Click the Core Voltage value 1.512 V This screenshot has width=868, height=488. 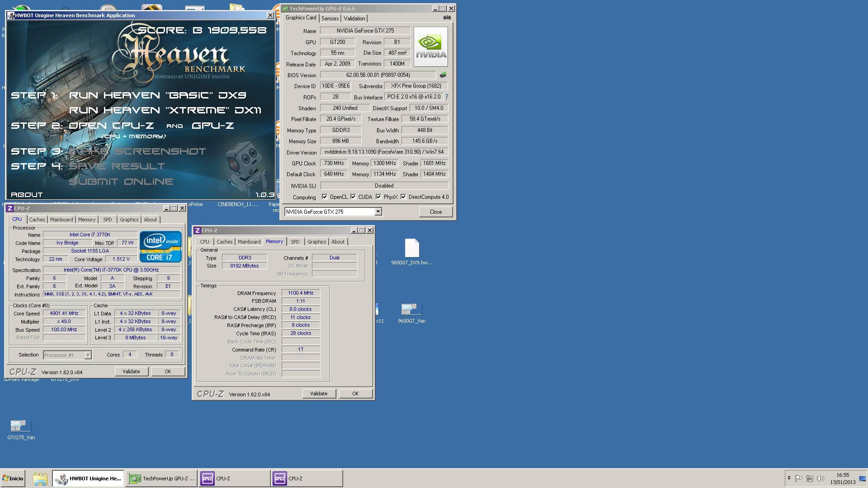coord(121,259)
